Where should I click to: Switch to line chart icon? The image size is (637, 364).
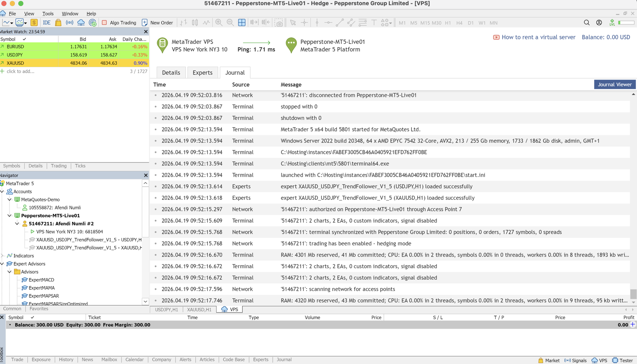tap(206, 23)
